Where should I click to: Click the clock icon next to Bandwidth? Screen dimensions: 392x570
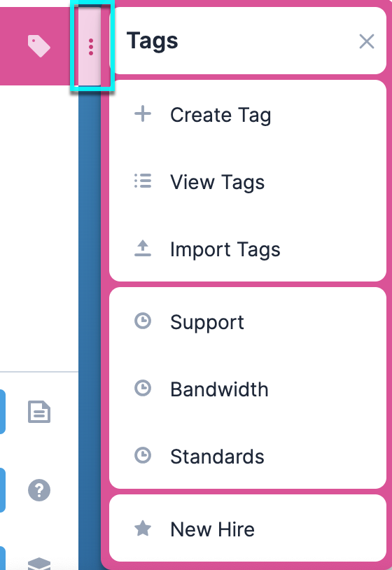pyautogui.click(x=143, y=388)
